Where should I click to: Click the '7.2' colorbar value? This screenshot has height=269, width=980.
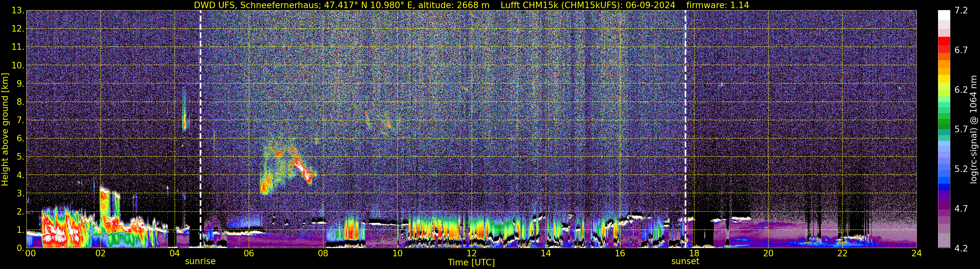[x=961, y=11]
